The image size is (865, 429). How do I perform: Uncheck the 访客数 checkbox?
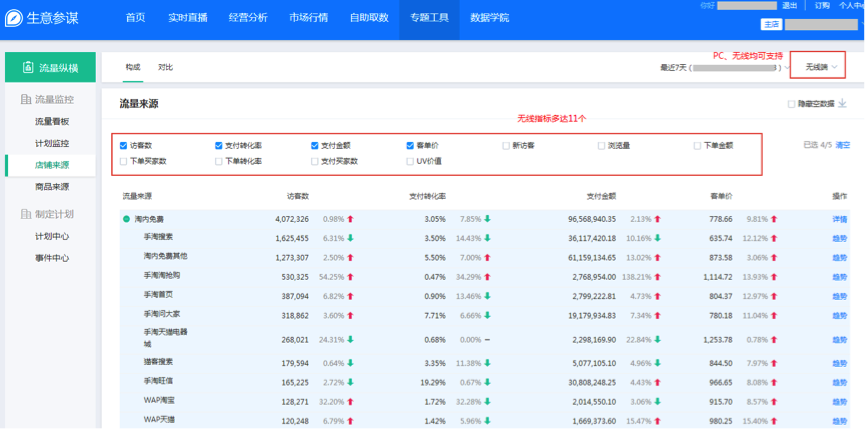point(123,145)
